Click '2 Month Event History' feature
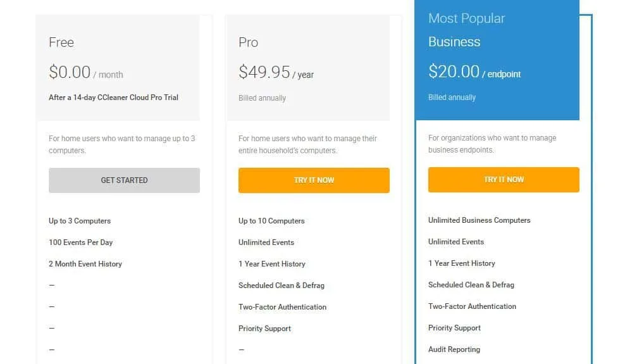Image resolution: width=644 pixels, height=364 pixels. (x=85, y=264)
